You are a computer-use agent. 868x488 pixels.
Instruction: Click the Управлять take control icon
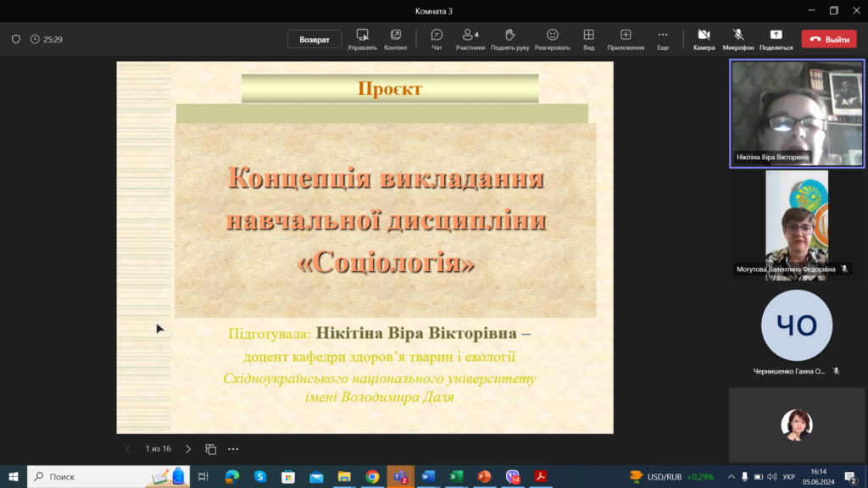pos(362,39)
